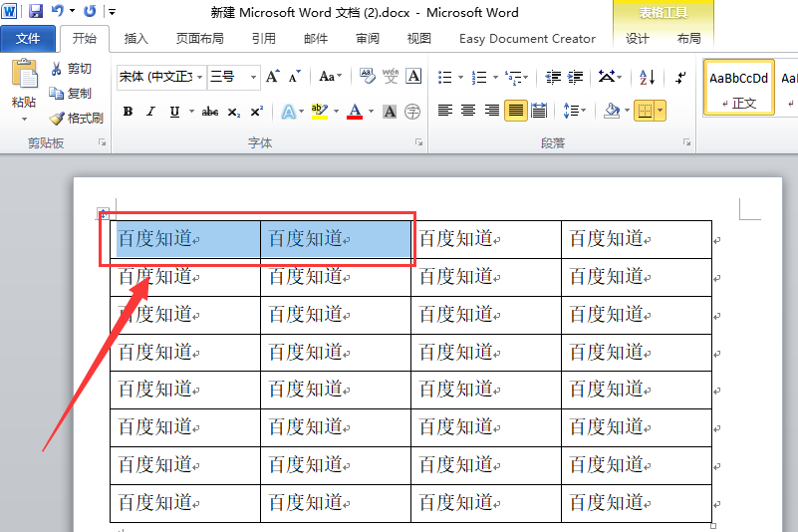
Task: Click the Grow Font icon
Action: click(x=272, y=77)
